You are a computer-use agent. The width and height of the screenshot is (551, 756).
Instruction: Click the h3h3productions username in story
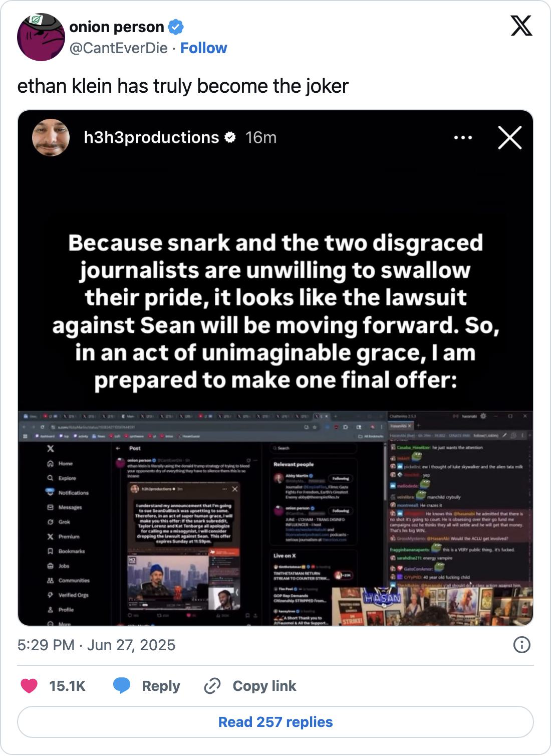pos(151,137)
